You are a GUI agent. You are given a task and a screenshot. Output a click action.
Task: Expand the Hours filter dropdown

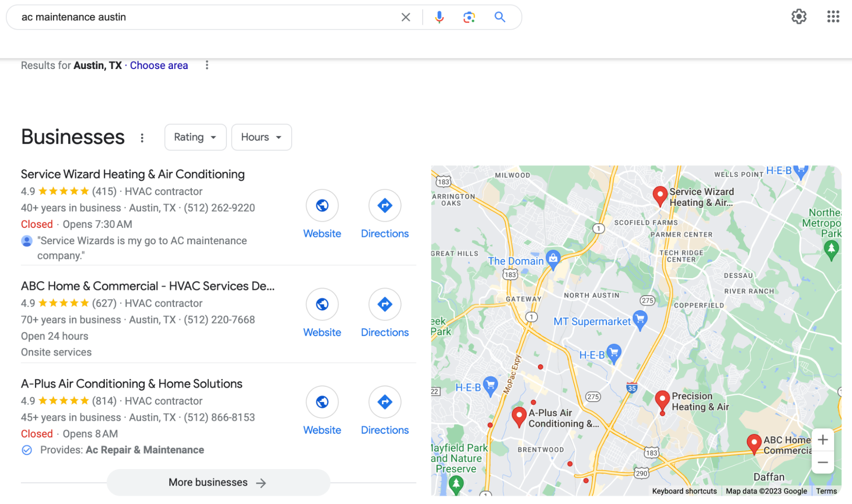(x=261, y=137)
